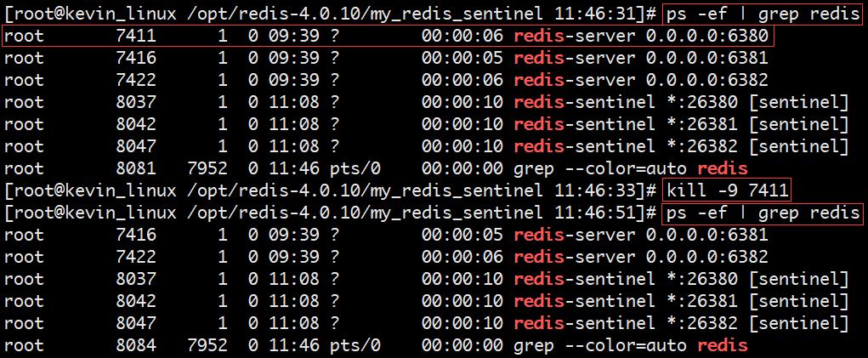
Task: Click PID 7411 in the first process list
Action: point(136,37)
